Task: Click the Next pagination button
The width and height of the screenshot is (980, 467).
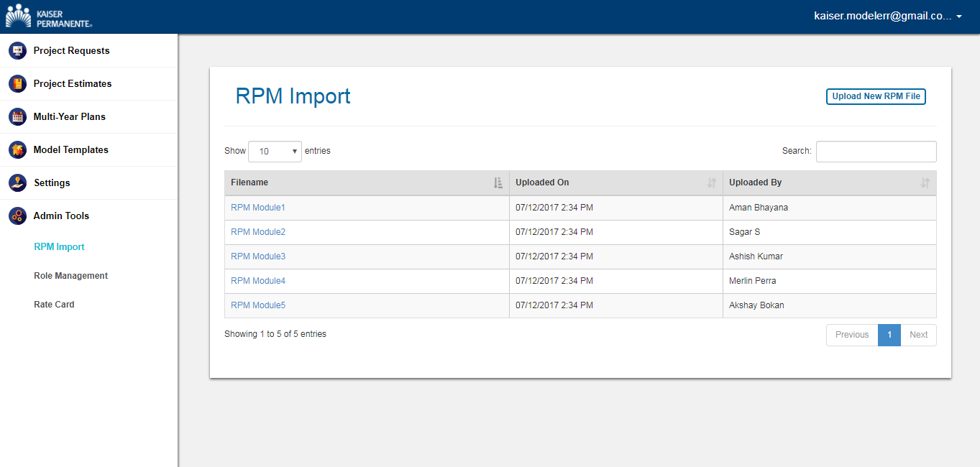Action: click(918, 335)
